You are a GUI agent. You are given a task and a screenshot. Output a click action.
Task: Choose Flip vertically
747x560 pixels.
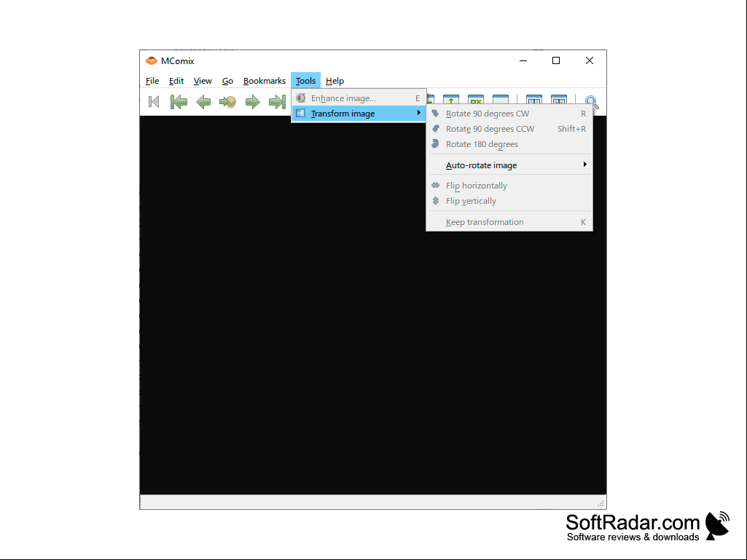pos(509,200)
